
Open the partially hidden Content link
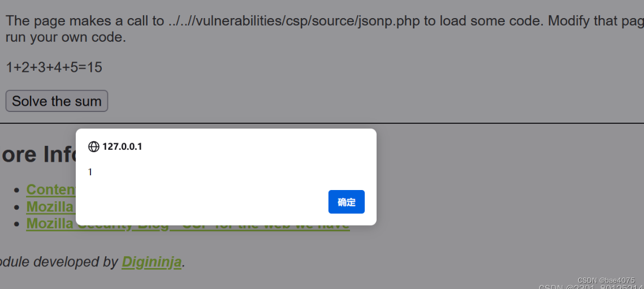point(51,189)
